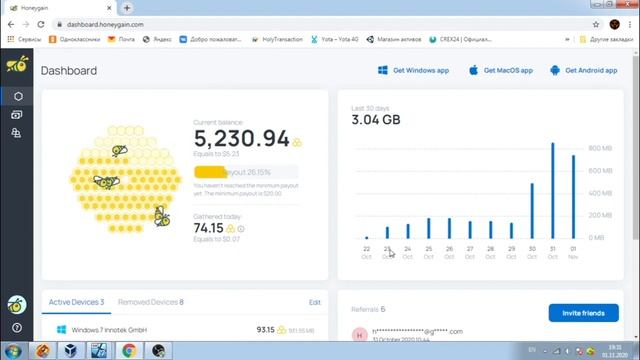Open a new browser tab
The width and height of the screenshot is (640, 360).
coord(127,8)
